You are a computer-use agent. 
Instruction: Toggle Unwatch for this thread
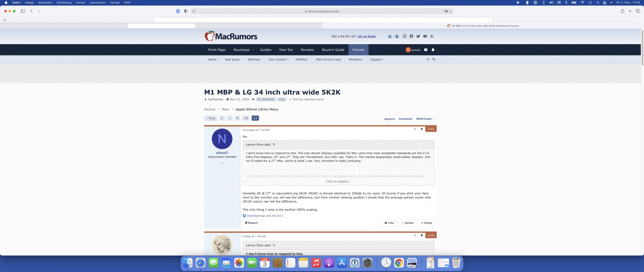(x=405, y=119)
